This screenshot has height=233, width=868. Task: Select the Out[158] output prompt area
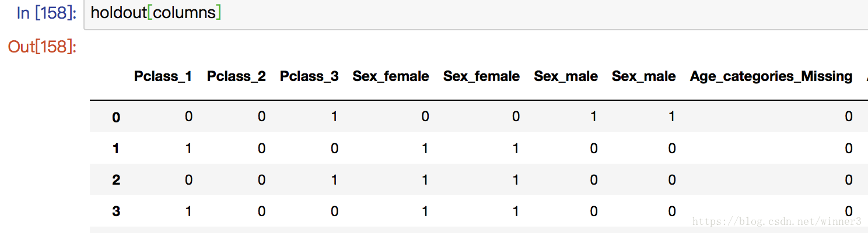(42, 47)
